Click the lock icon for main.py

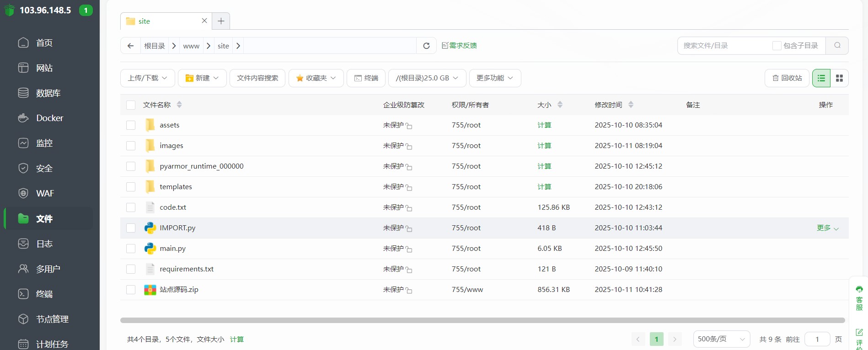(409, 249)
